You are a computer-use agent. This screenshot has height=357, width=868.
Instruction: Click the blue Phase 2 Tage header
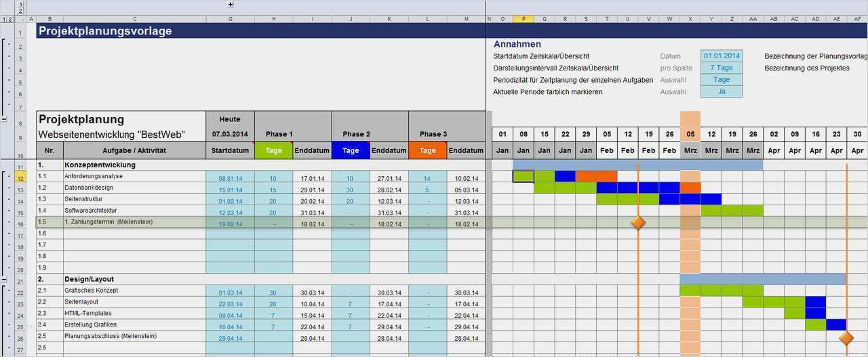point(351,150)
